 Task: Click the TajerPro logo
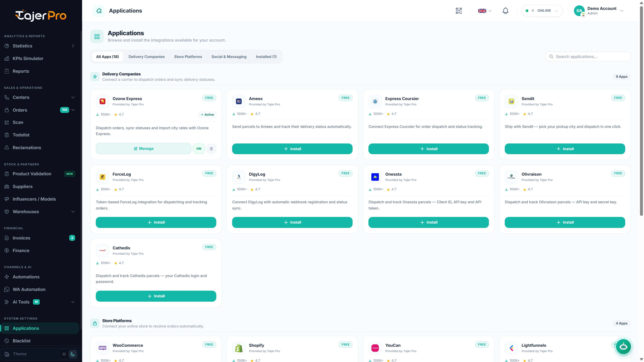41,15
